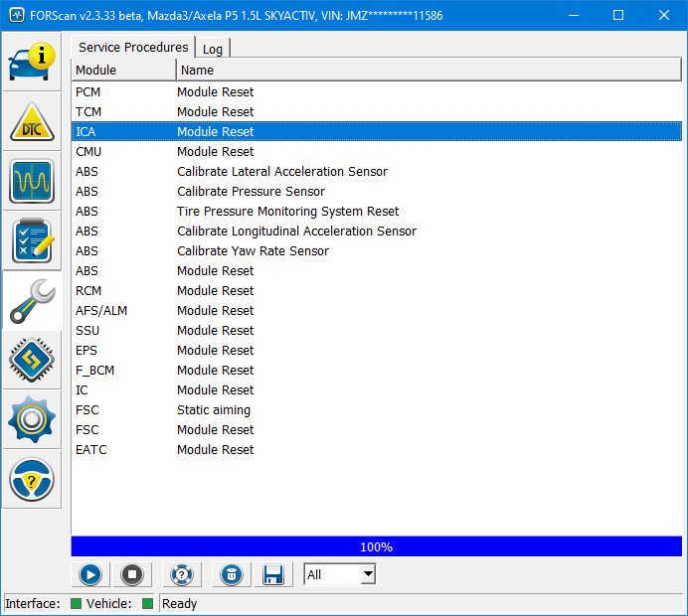Screen dimensions: 688x616
Task: Open the chip Configuration and Programming section
Action: pyautogui.click(x=32, y=360)
